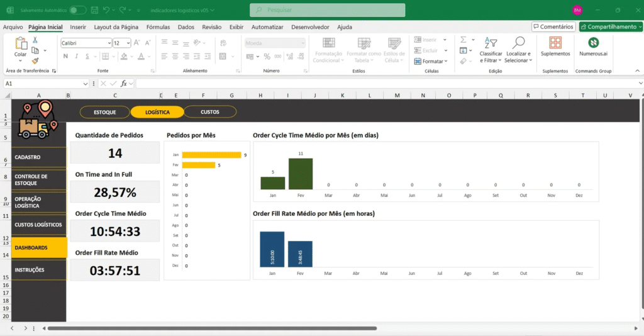Launch the Numerous.ai add-in icon
This screenshot has width=644, height=336.
point(593,43)
